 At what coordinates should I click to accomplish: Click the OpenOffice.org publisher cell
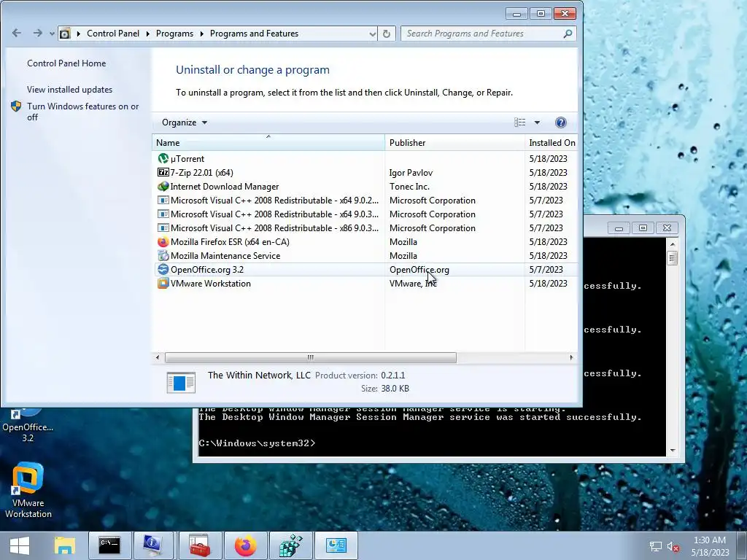[419, 270]
